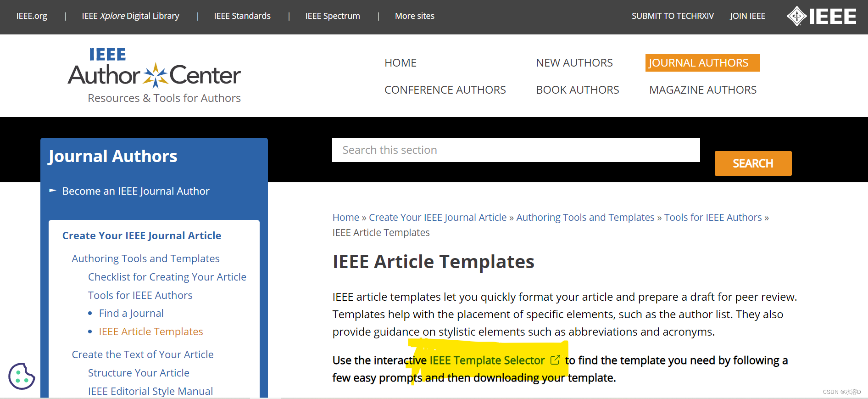The image size is (868, 399).
Task: Open Authoring Tools and Templates in sidebar
Action: (x=146, y=259)
